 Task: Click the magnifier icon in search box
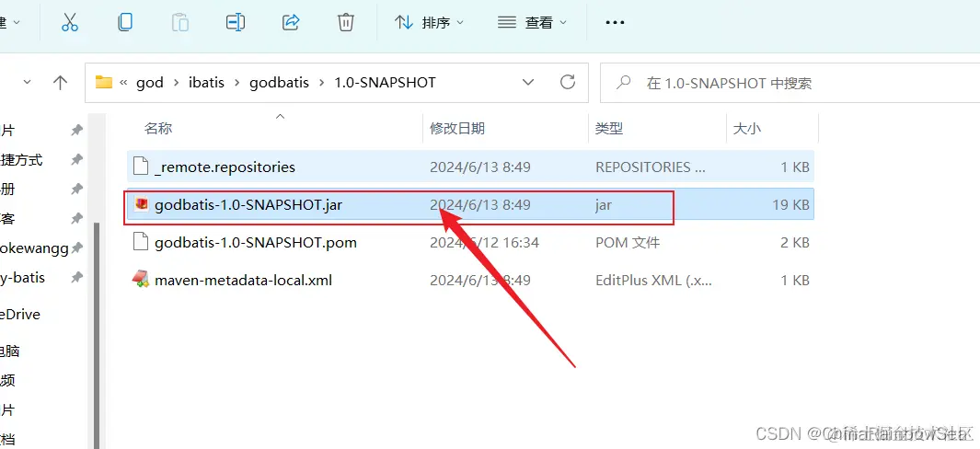tap(623, 83)
